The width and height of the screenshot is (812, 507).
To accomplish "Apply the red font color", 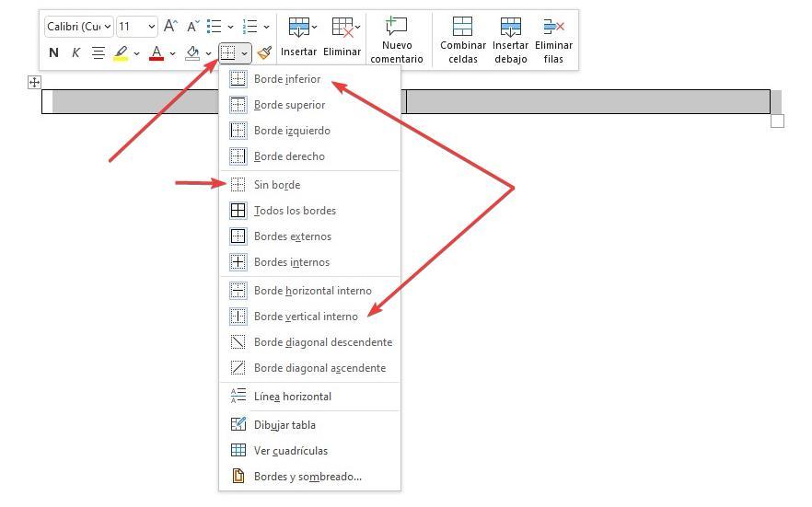I will click(x=157, y=52).
